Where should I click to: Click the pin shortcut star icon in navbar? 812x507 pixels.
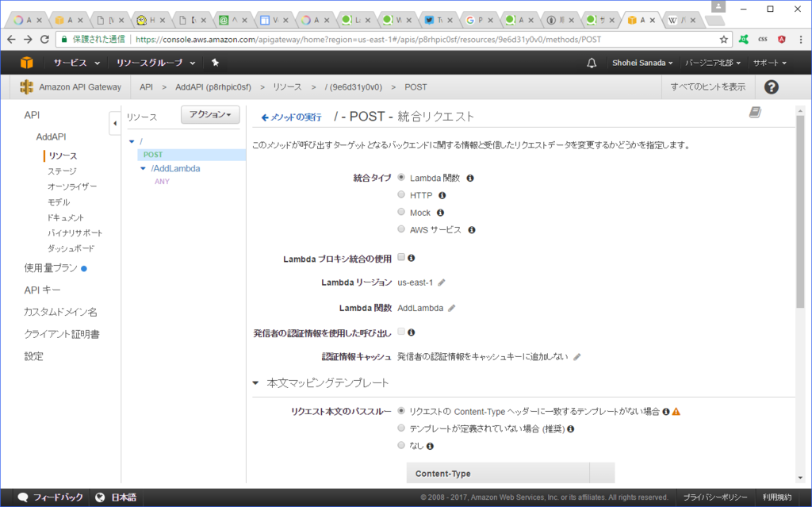[213, 62]
